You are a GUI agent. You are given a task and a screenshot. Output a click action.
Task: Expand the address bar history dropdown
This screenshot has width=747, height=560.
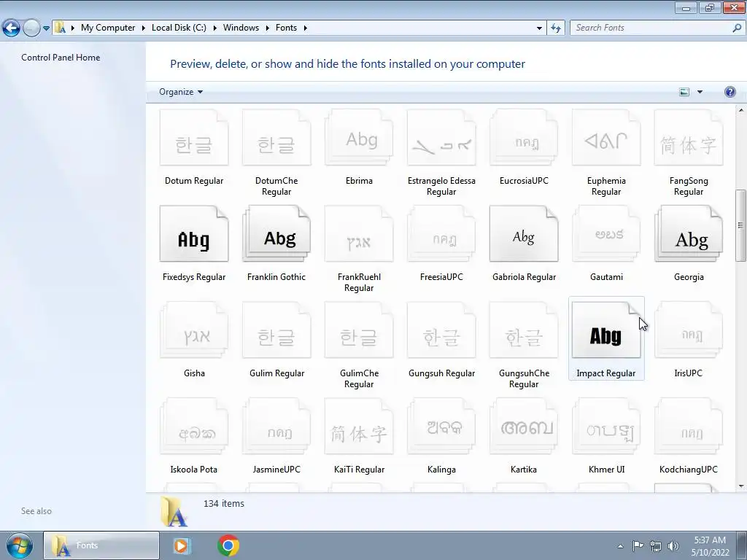(x=539, y=28)
